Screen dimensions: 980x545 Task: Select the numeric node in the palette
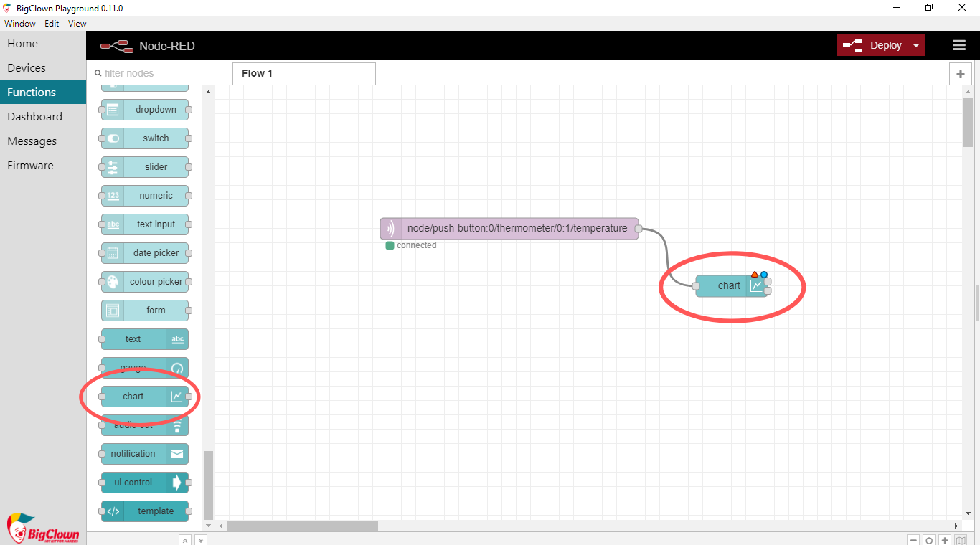(x=145, y=196)
